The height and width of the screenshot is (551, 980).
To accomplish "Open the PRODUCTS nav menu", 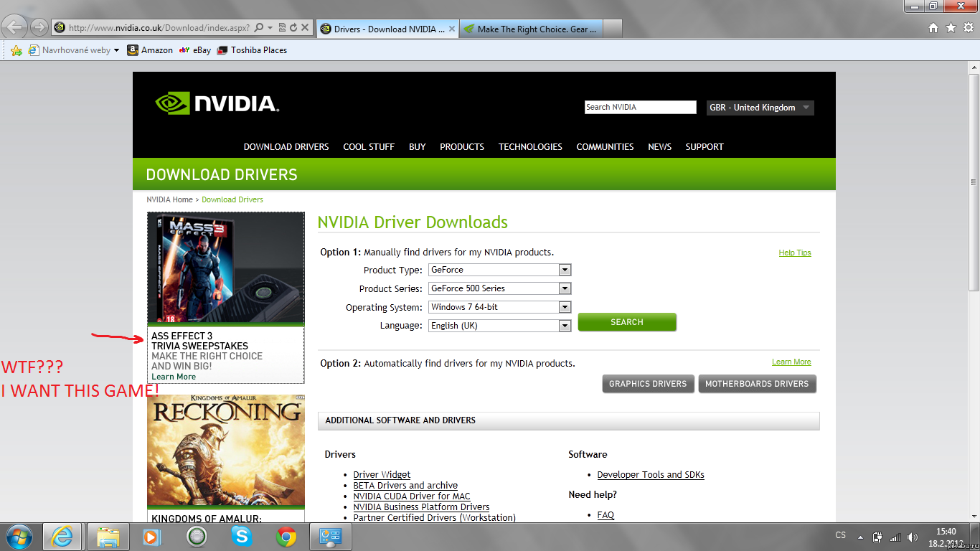I will click(462, 147).
